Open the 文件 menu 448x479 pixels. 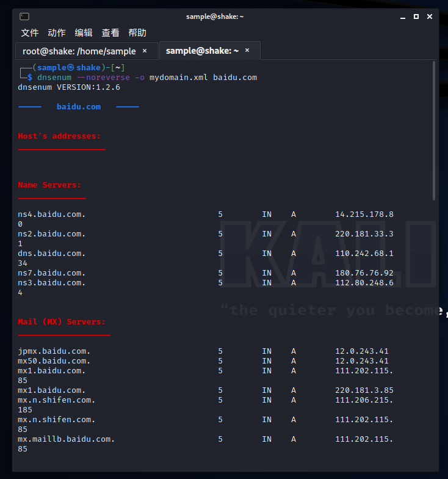point(29,33)
